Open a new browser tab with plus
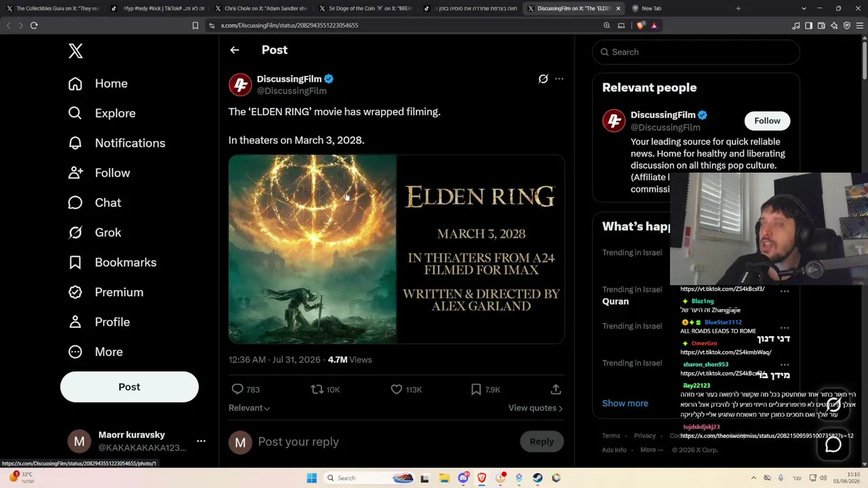The image size is (868, 488). pos(738,8)
